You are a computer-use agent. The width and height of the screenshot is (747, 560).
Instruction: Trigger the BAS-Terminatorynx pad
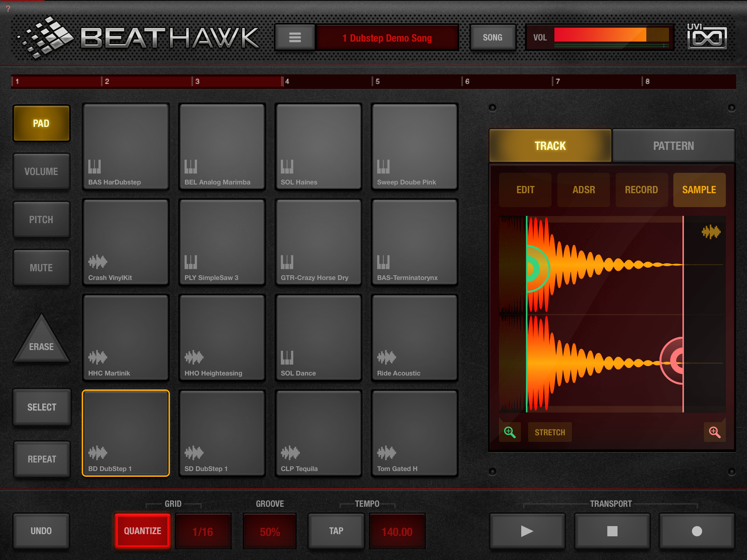click(x=415, y=242)
